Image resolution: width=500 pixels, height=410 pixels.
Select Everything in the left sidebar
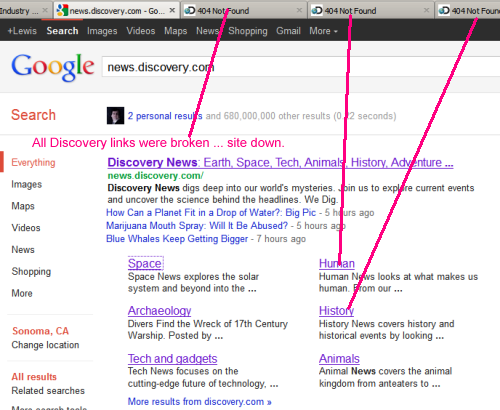pyautogui.click(x=33, y=162)
